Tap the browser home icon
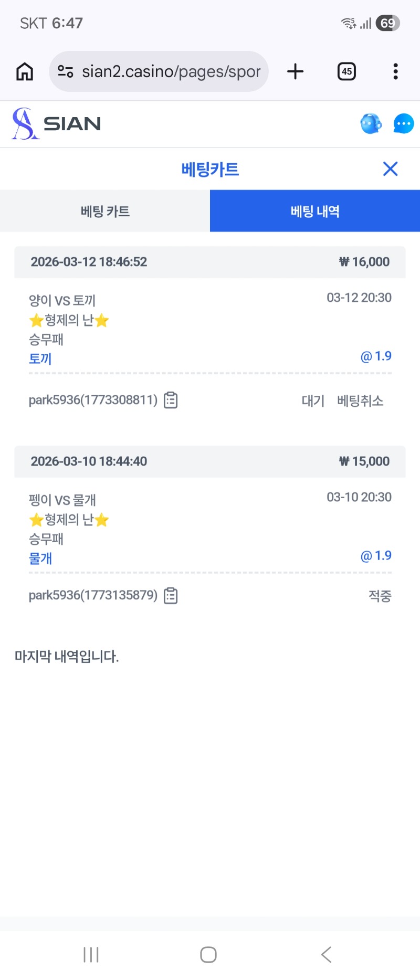Viewport: 420px width, 980px height. [25, 71]
